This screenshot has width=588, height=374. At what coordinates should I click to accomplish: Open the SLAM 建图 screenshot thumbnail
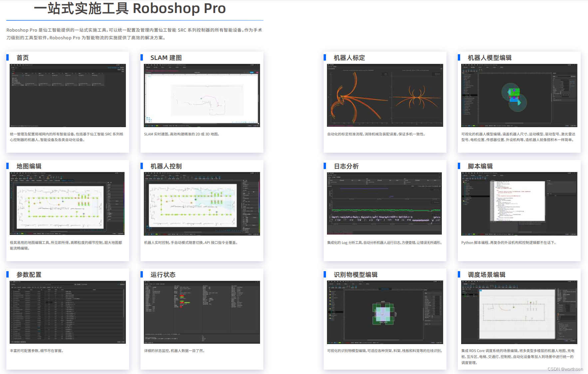coord(202,95)
